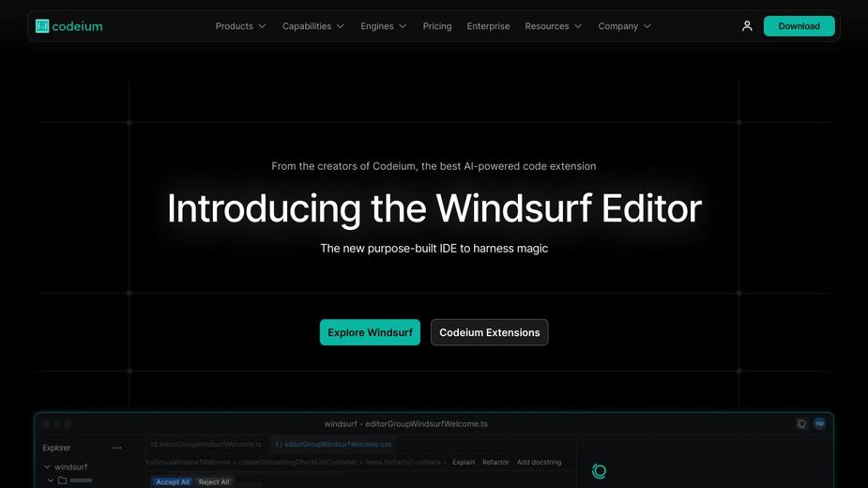The height and width of the screenshot is (488, 868).
Task: Click the Refactor action
Action: coord(495,462)
